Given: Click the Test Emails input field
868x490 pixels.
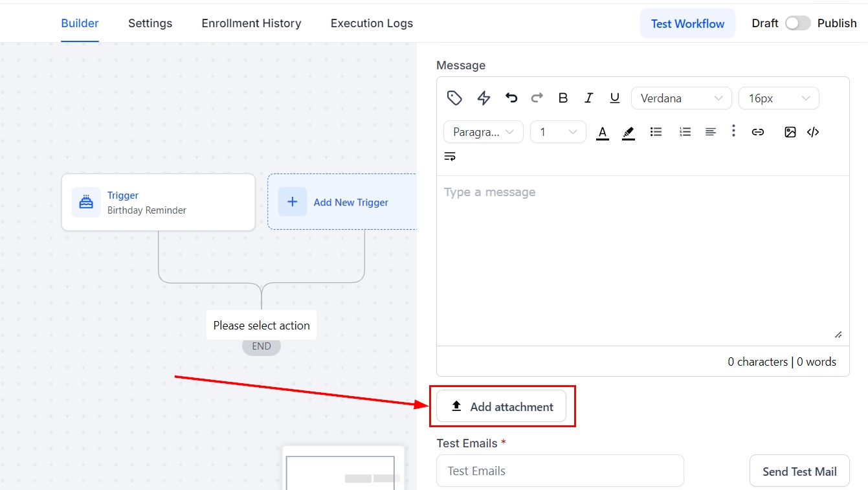Looking at the screenshot, I should (560, 471).
